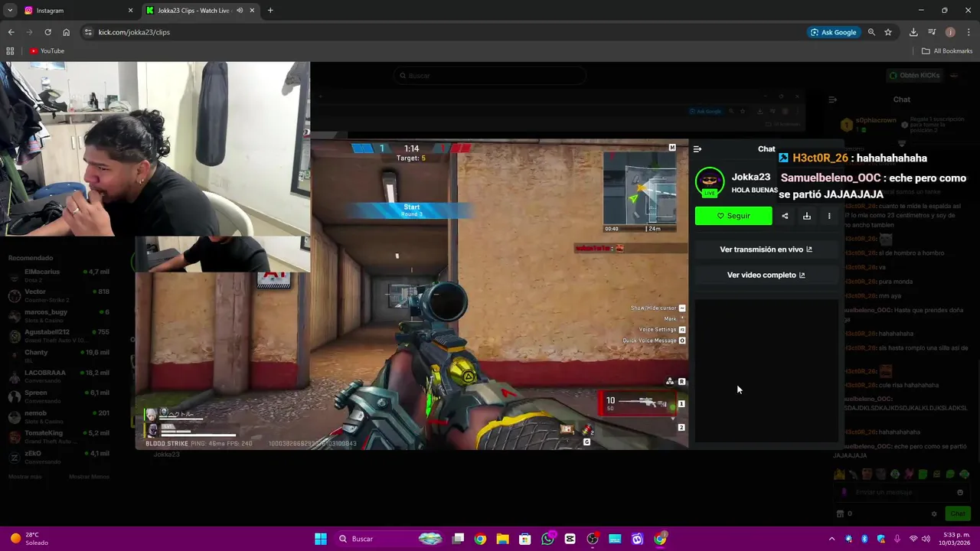
Task: Click the site information icon in address bar
Action: pos(88,32)
